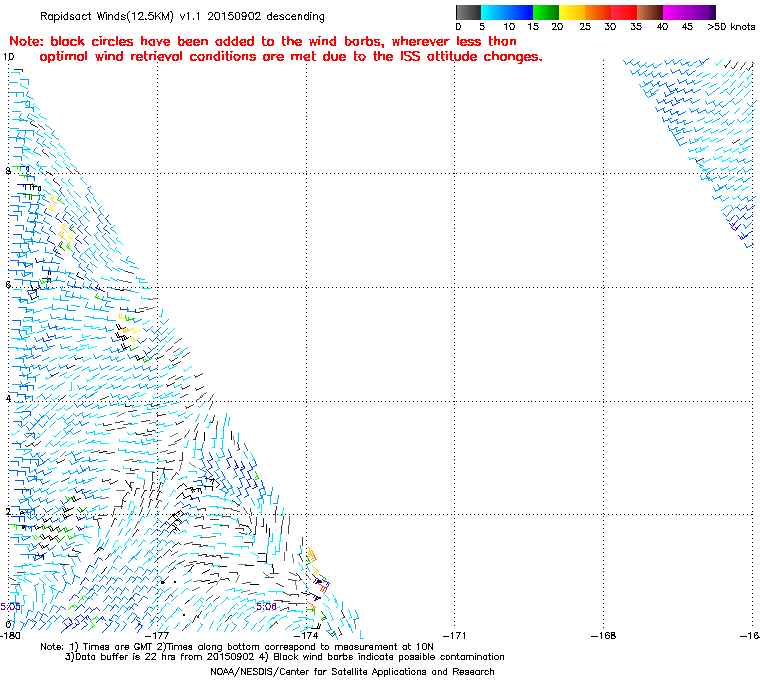The image size is (760, 688).
Task: Click the brown 35-40 knots color segment
Action: [x=650, y=12]
